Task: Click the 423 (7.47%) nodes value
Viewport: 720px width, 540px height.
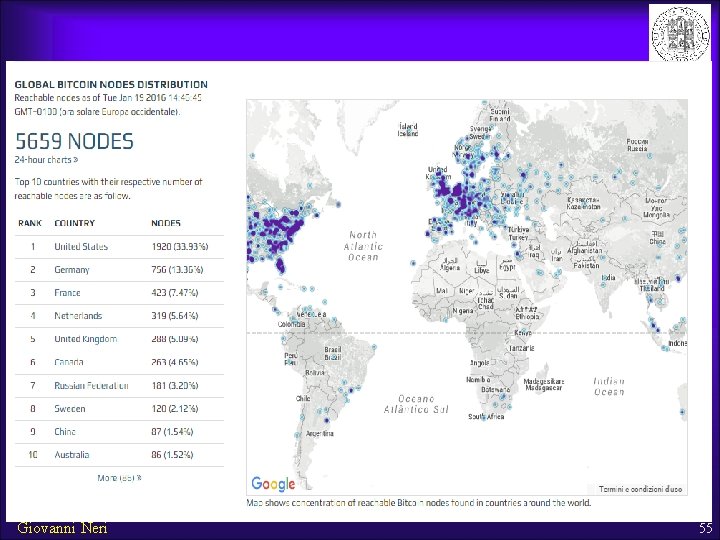Action: 174,292
